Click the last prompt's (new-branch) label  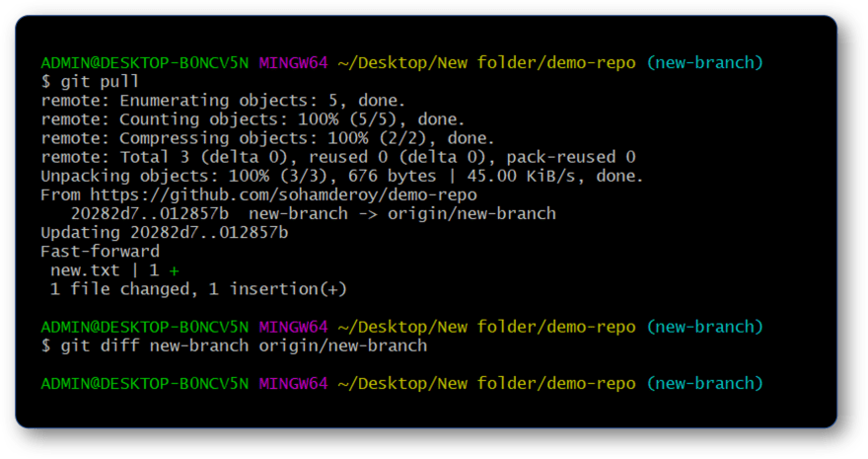coord(704,384)
